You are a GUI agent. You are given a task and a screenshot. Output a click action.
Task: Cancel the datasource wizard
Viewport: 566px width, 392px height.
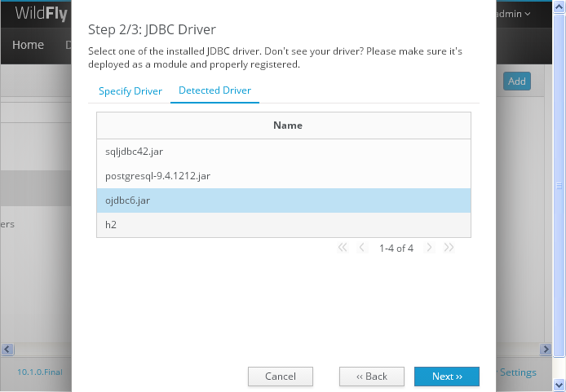pos(281,377)
